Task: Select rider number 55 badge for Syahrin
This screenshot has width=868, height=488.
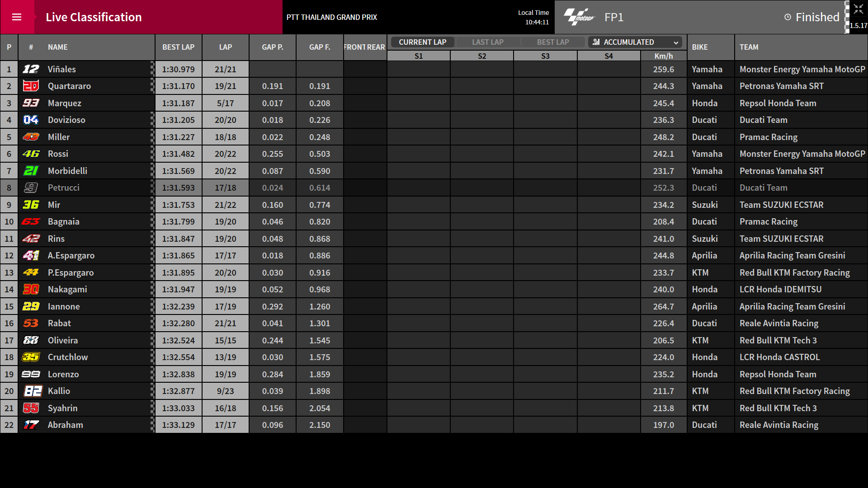Action: 31,408
